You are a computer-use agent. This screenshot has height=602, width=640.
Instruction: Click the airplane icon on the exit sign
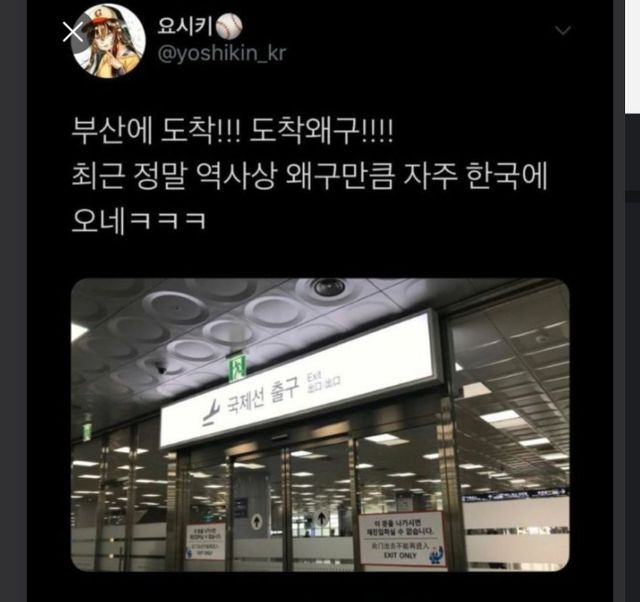pos(212,413)
